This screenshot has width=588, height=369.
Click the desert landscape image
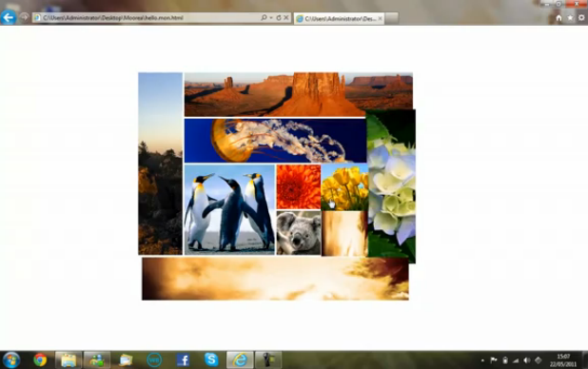tap(299, 94)
